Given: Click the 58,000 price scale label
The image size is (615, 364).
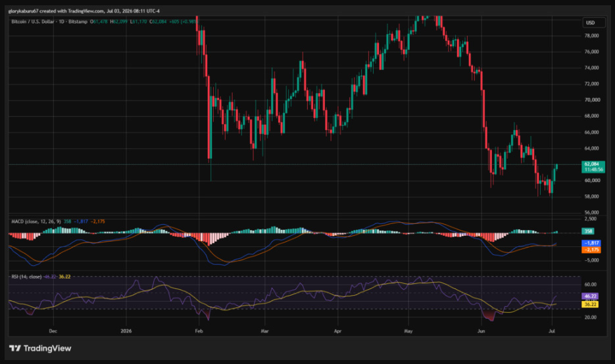Looking at the screenshot, I should [592, 196].
